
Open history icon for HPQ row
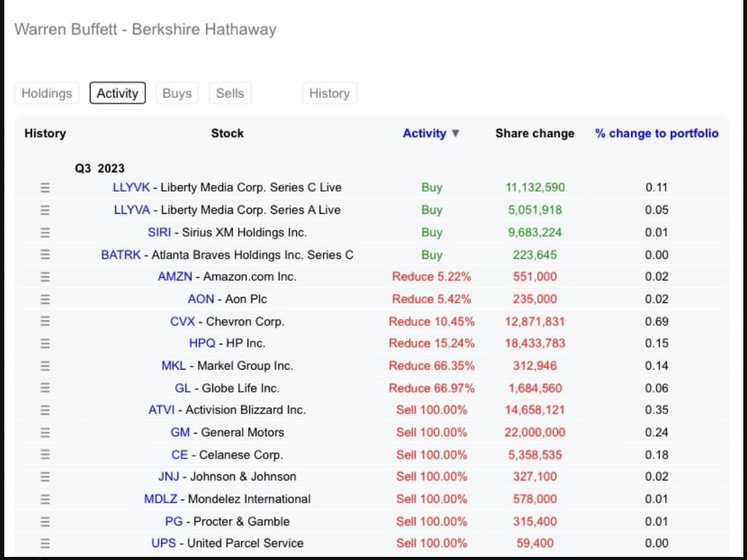[x=45, y=343]
